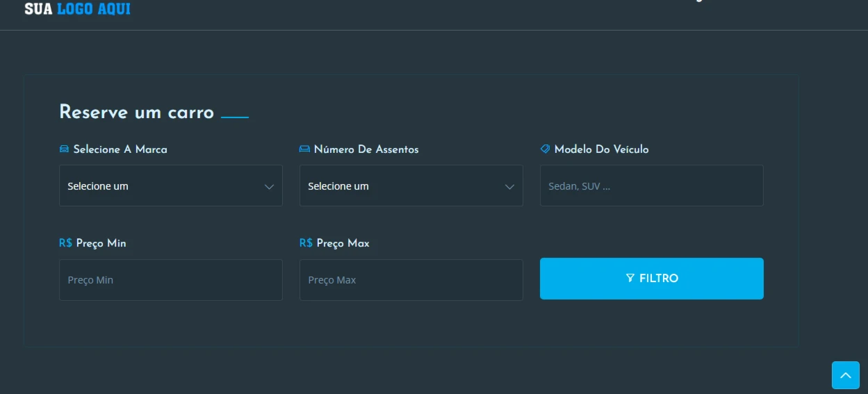Click the Número De Assentos label text
868x394 pixels.
[366, 149]
